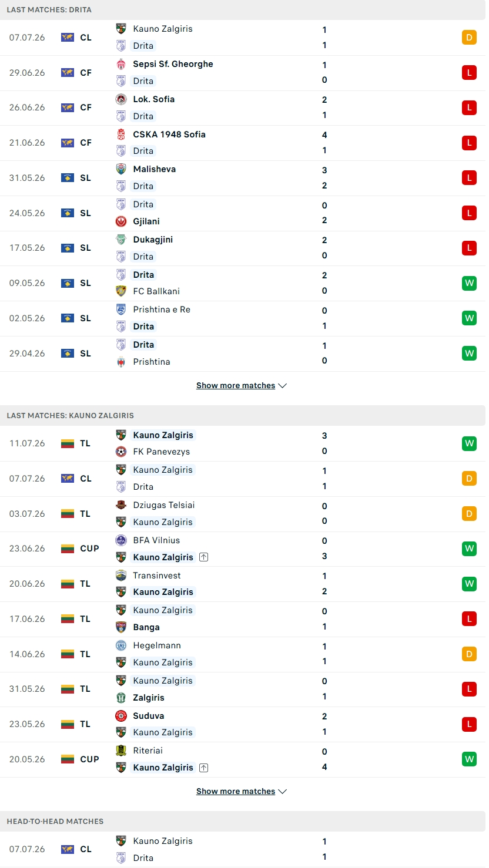
Task: Open the head-to-head 07.07.26 match row
Action: pos(243,849)
